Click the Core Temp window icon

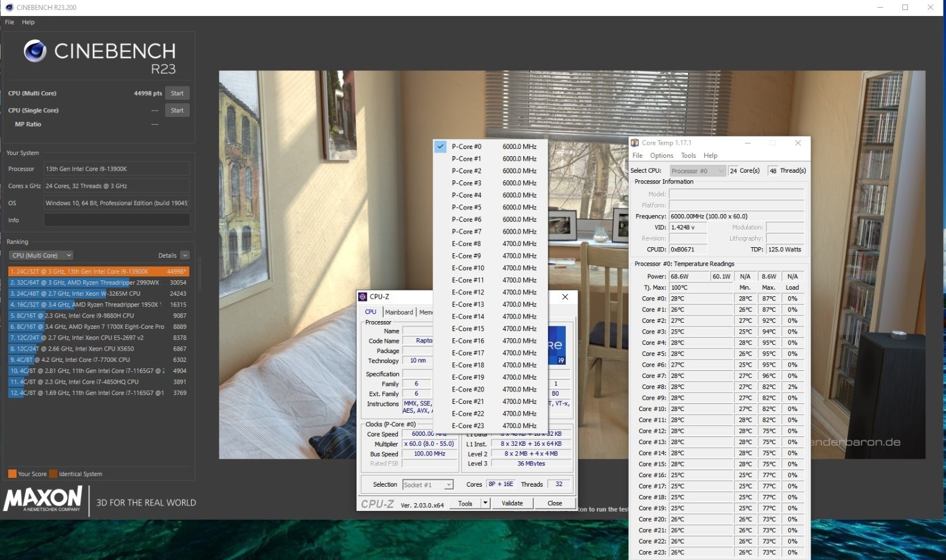(635, 143)
